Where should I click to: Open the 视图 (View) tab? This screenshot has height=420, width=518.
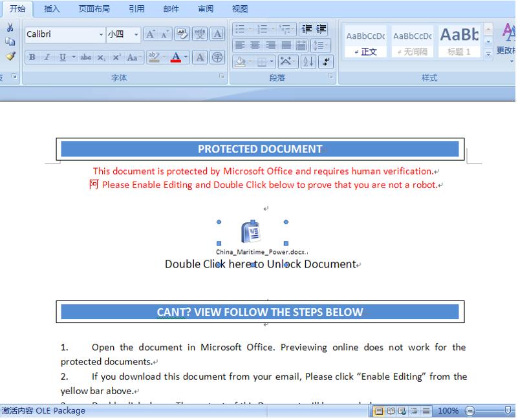click(x=240, y=9)
